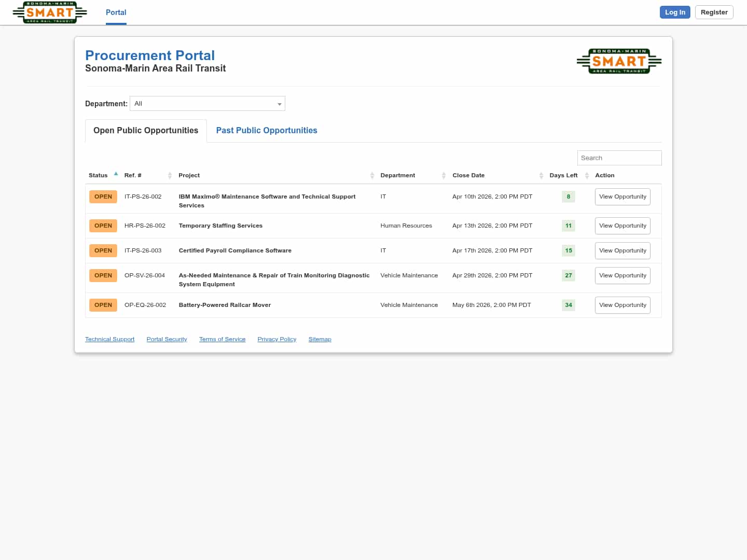Click the large SMART logo in portal header
Screen dimensions: 747x560
click(x=619, y=61)
